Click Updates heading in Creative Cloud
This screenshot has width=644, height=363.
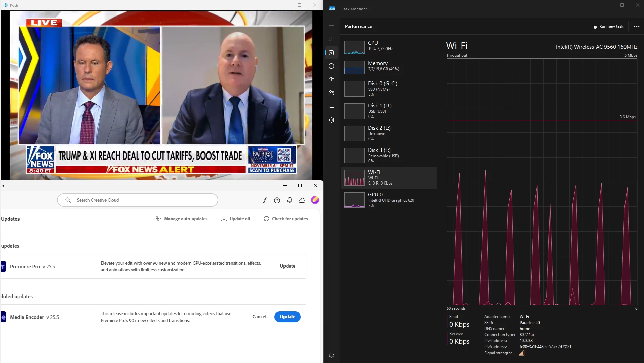tap(10, 219)
